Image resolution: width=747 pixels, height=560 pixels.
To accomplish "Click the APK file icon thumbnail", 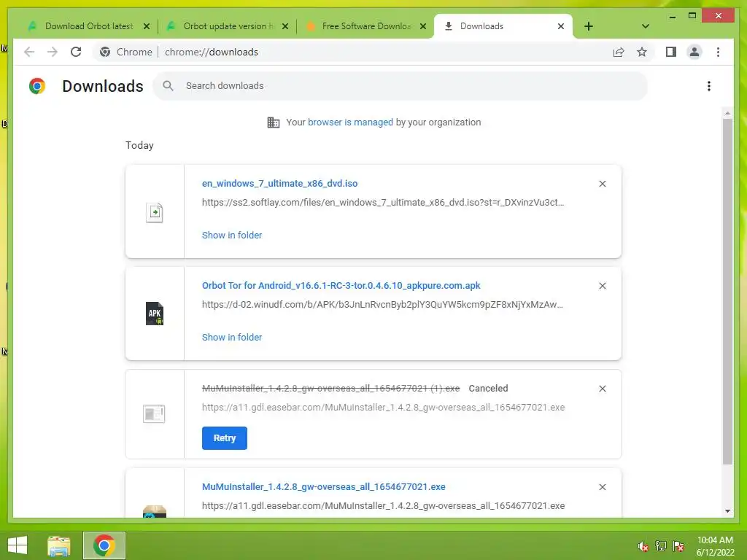I will point(155,314).
